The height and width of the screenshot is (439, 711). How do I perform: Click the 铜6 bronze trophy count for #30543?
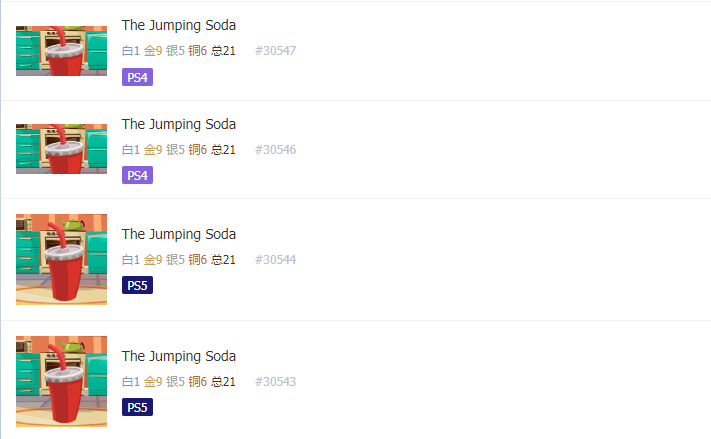point(198,382)
